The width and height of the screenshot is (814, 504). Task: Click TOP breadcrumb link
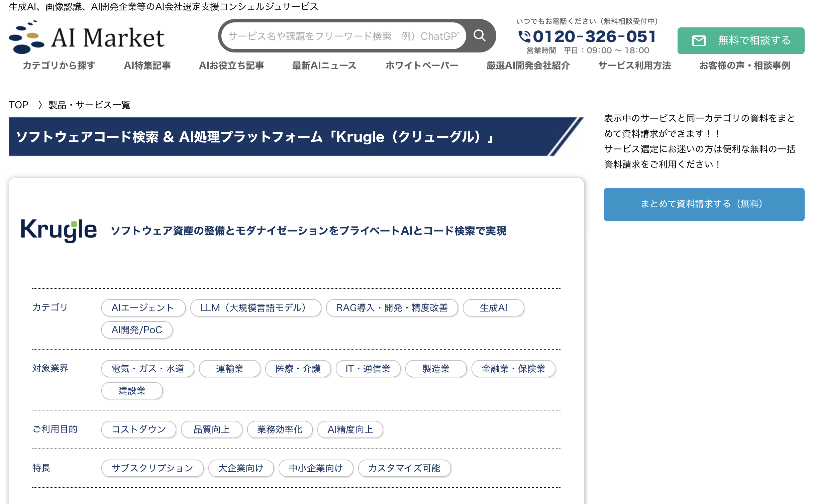tap(18, 105)
